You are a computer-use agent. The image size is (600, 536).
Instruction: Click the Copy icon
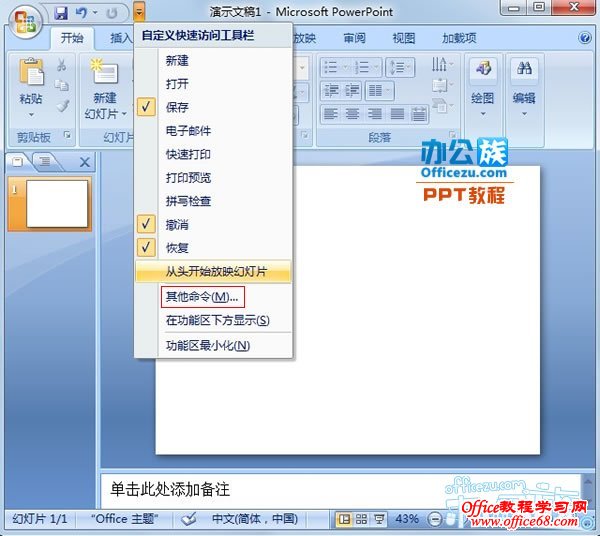point(62,85)
